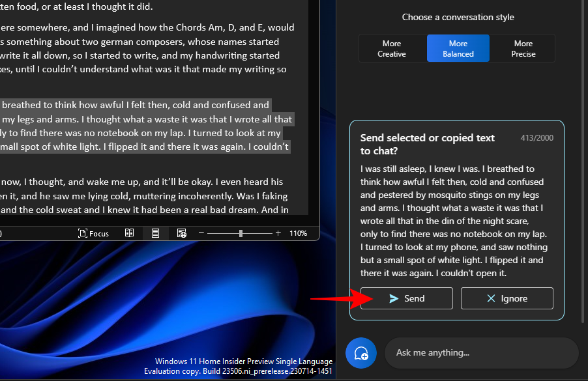Switch to the More Balanced style
This screenshot has width=588, height=381.
coord(458,48)
